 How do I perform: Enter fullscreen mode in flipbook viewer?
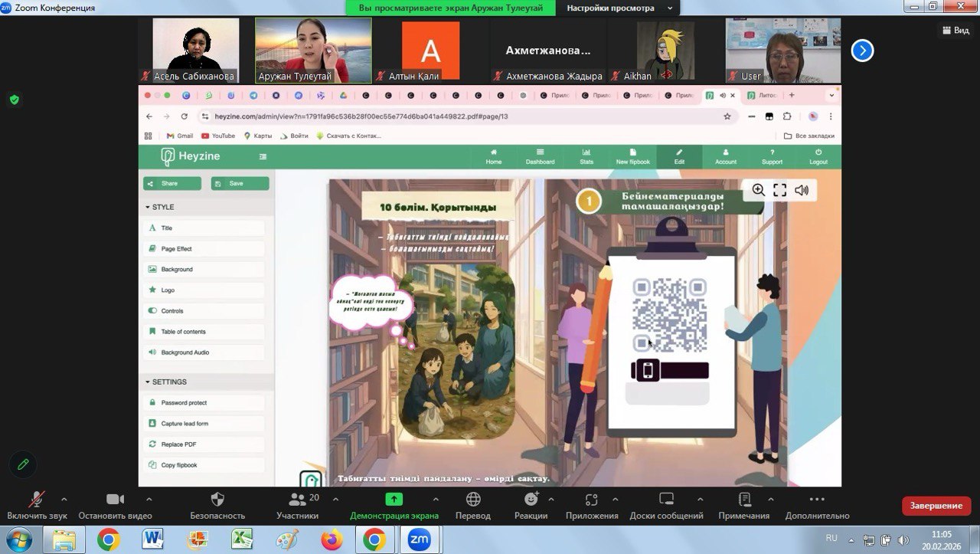pos(779,190)
